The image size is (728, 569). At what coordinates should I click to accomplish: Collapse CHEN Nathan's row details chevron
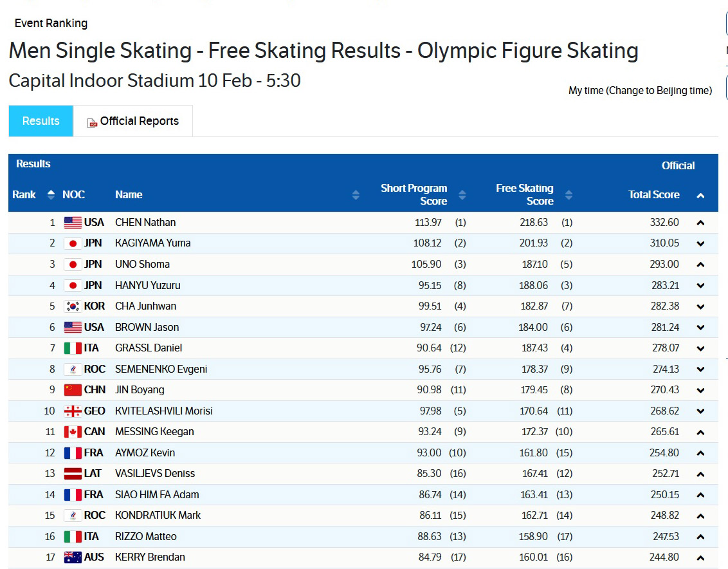click(x=700, y=223)
